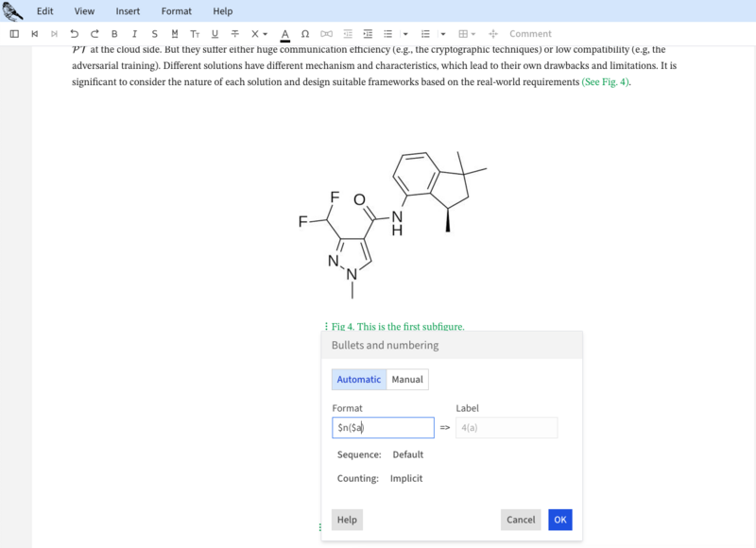The height and width of the screenshot is (548, 756).
Task: Insert a special Omega character
Action: click(x=305, y=33)
